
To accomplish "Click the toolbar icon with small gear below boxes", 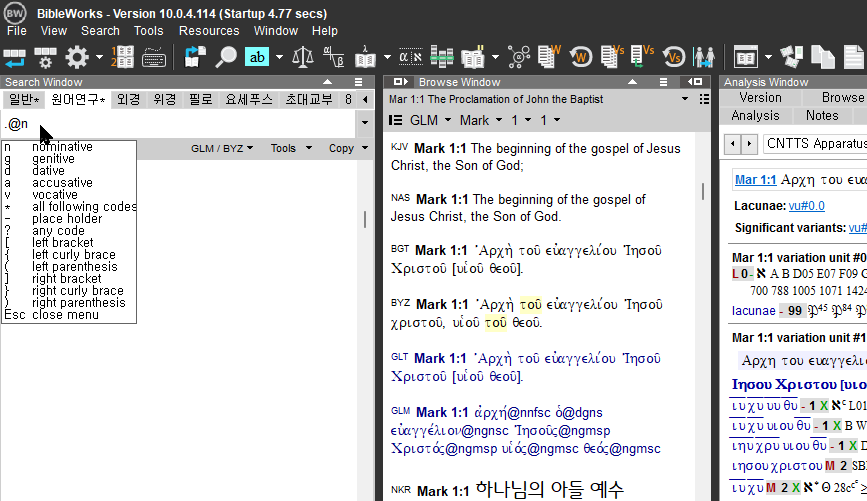I will point(45,57).
